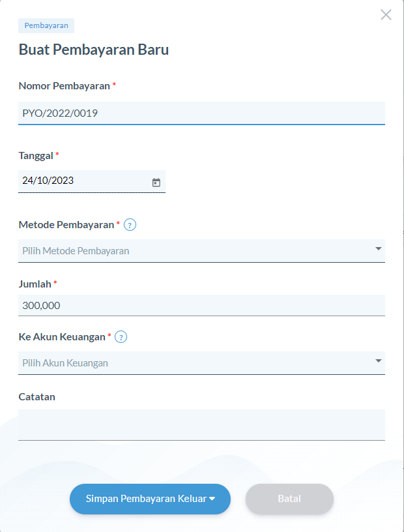This screenshot has height=532, width=404.
Task: Show help for Ke Akun Keuangan
Action: tap(121, 337)
